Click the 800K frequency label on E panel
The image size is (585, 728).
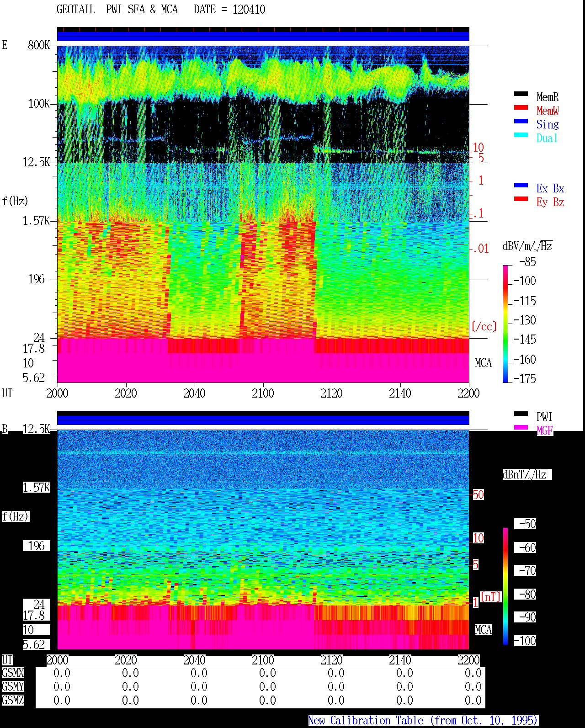pos(39,45)
